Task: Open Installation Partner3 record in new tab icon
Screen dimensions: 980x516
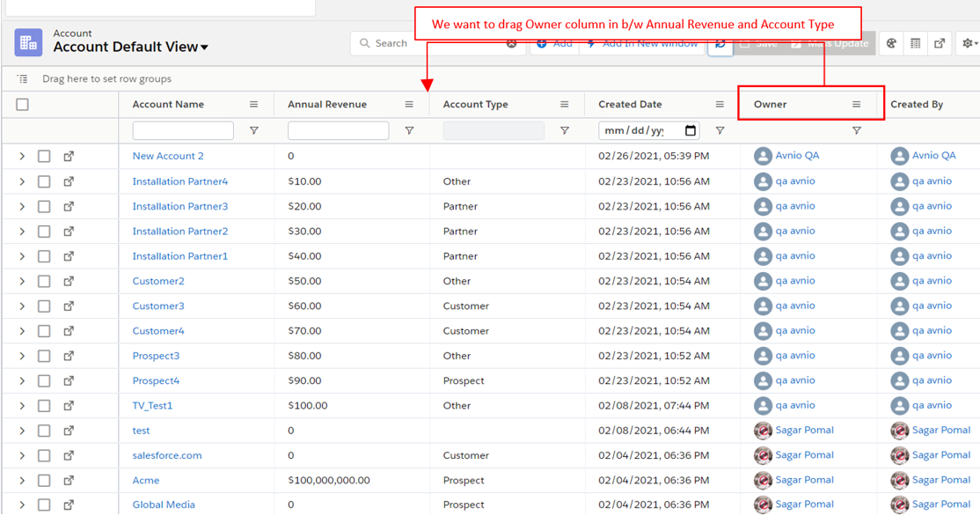Action: [69, 206]
